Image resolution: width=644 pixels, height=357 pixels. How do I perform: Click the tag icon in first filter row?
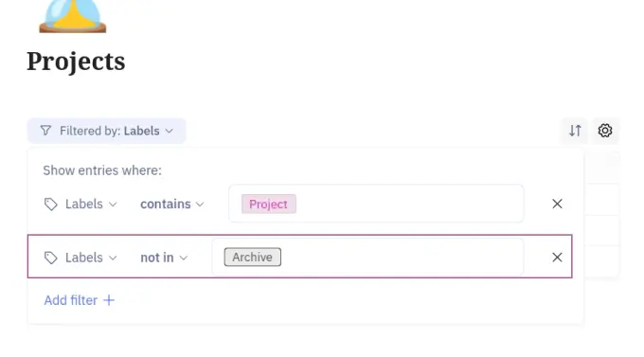pyautogui.click(x=50, y=205)
